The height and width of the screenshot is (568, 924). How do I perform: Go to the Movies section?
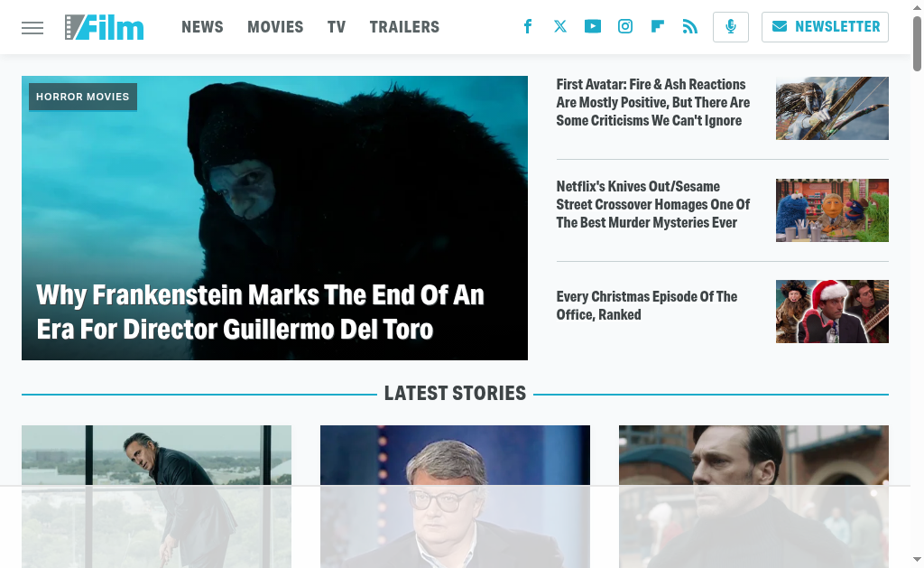click(275, 27)
